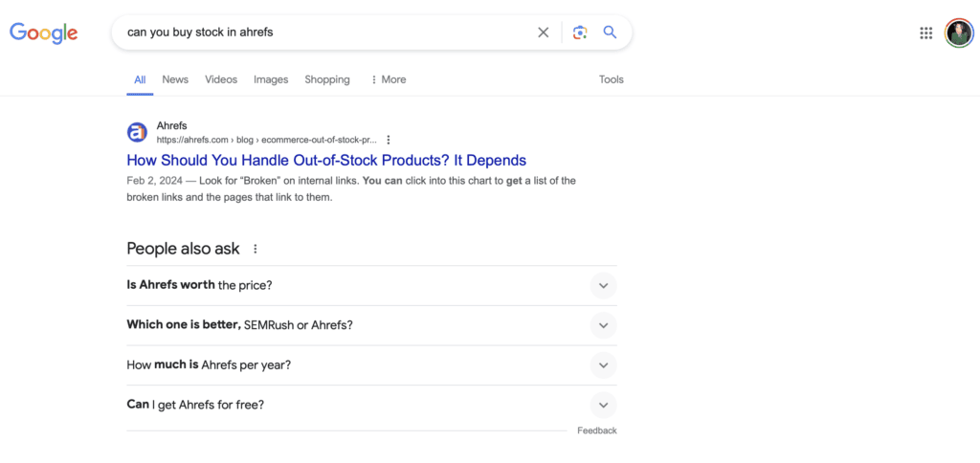Clear the search query with X icon
The height and width of the screenshot is (463, 980).
544,33
